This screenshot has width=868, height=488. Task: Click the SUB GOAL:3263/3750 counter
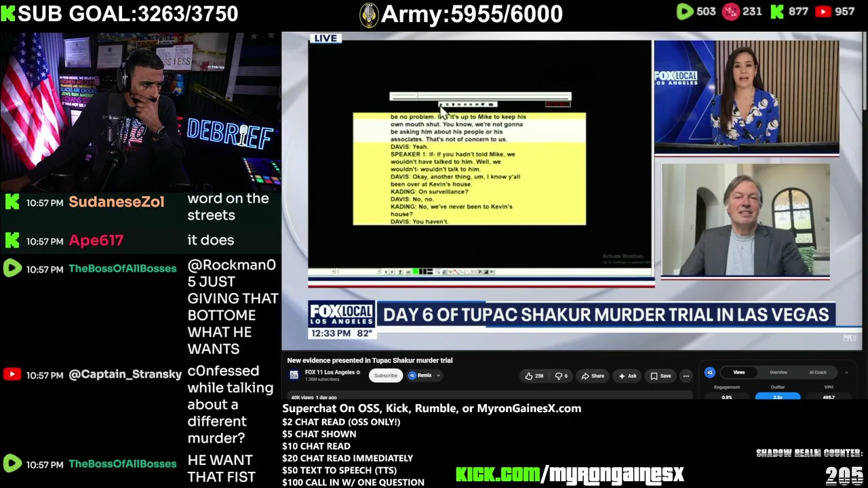pyautogui.click(x=127, y=14)
